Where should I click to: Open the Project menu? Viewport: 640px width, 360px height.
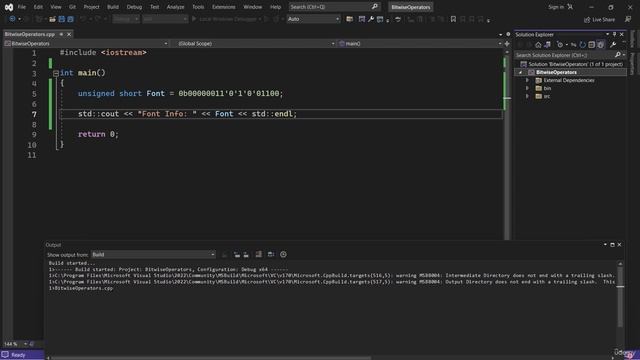coord(91,7)
